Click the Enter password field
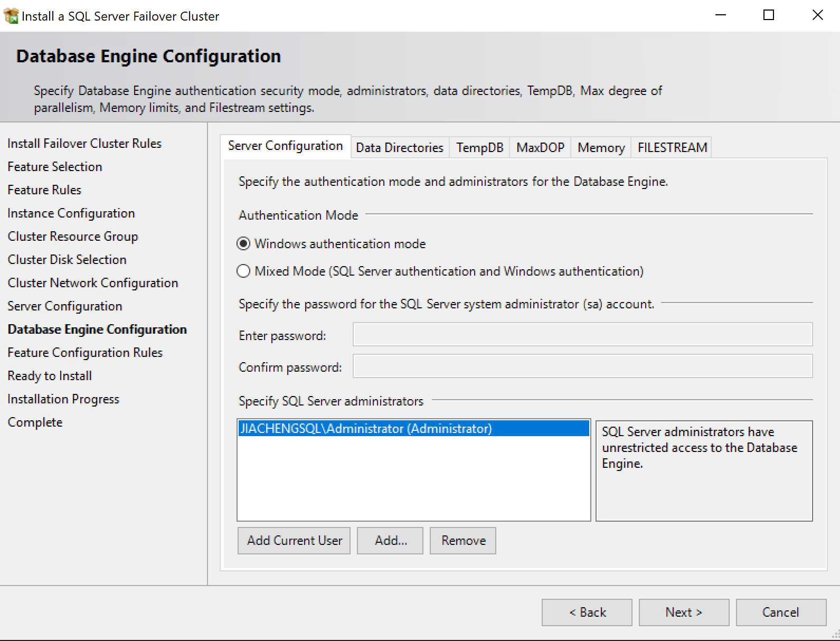The height and width of the screenshot is (641, 840). pyautogui.click(x=582, y=335)
